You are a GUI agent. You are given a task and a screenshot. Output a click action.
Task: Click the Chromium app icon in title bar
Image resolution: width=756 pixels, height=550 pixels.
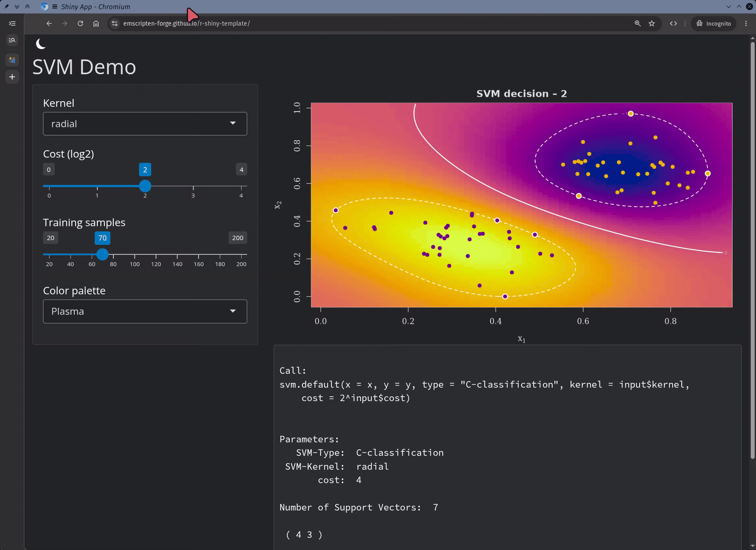[x=44, y=7]
